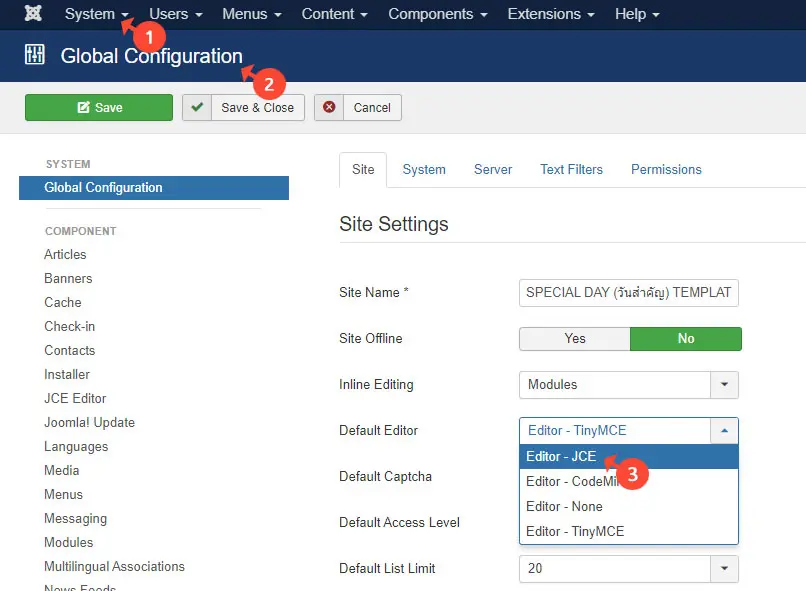Click the Site Name text field
The height and width of the screenshot is (591, 806).
[628, 293]
